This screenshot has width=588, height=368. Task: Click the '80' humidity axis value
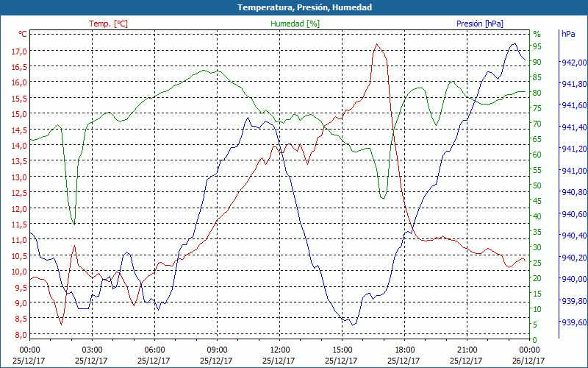point(537,93)
